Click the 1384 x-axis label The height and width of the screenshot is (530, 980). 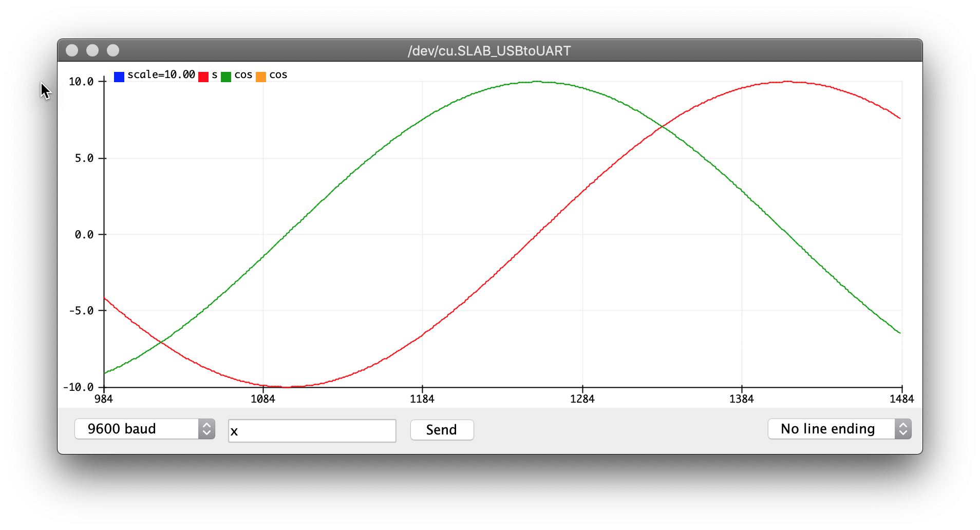742,399
